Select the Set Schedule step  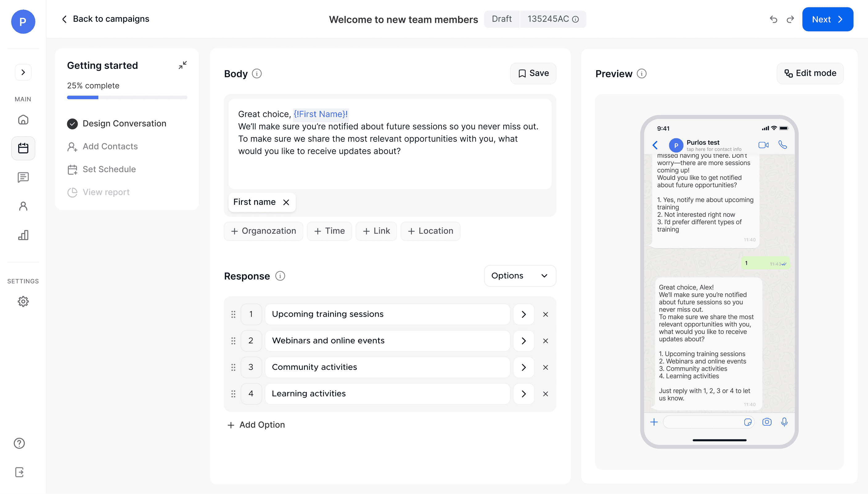point(101,169)
